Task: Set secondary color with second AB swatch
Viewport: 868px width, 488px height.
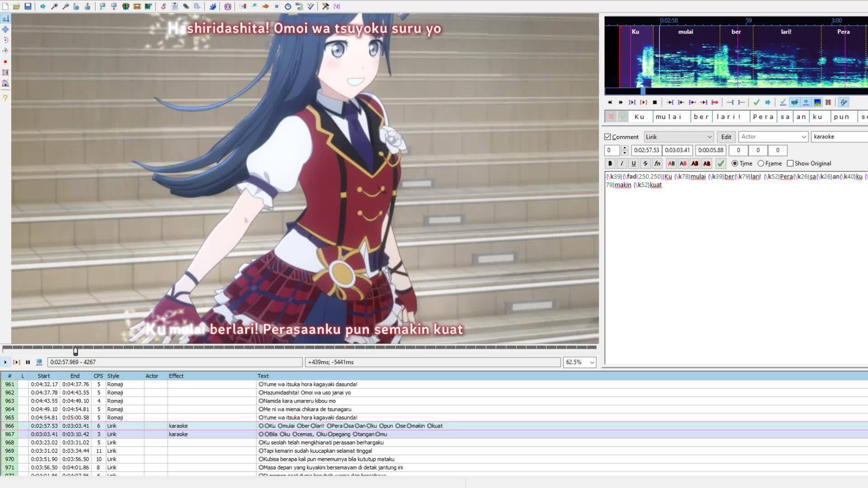Action: tap(683, 164)
